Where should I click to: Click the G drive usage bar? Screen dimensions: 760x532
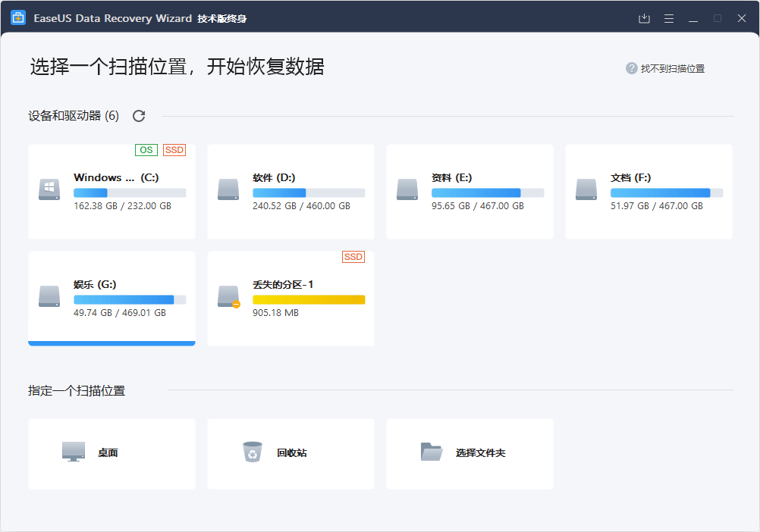coord(130,299)
